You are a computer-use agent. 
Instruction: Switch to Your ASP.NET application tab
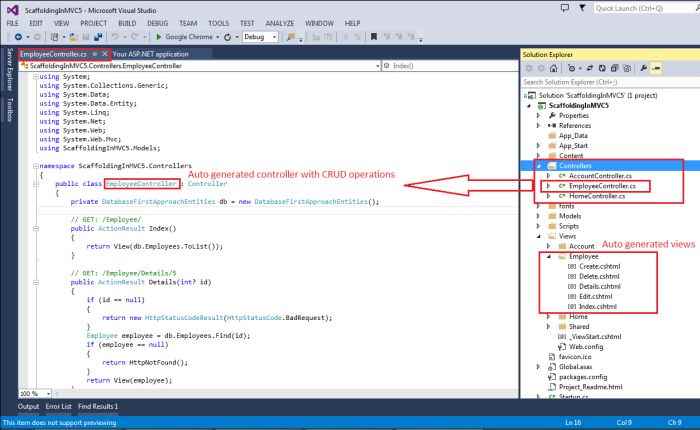click(150, 52)
